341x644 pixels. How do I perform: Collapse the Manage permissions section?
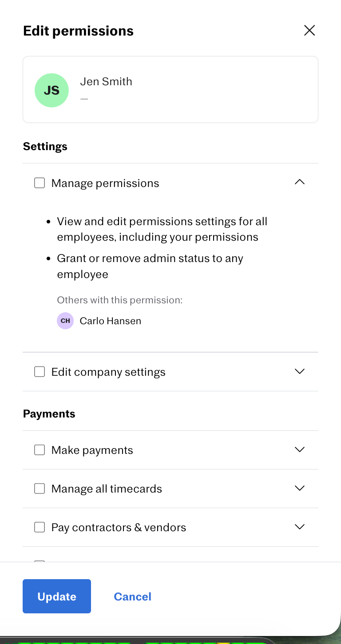[300, 182]
